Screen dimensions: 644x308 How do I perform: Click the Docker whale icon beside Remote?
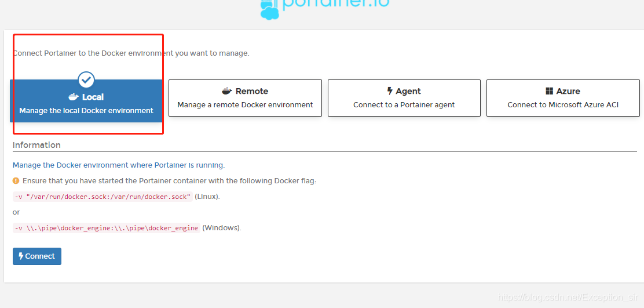pyautogui.click(x=227, y=91)
